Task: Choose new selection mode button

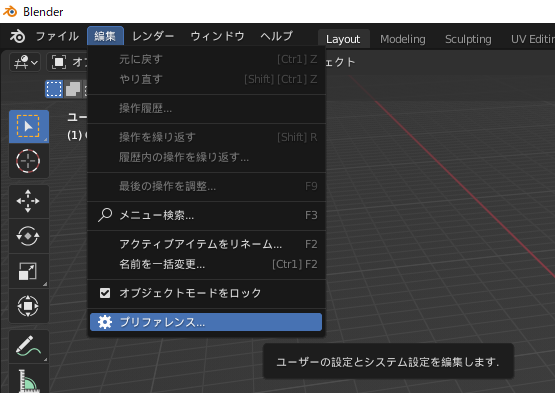Action: tap(54, 89)
